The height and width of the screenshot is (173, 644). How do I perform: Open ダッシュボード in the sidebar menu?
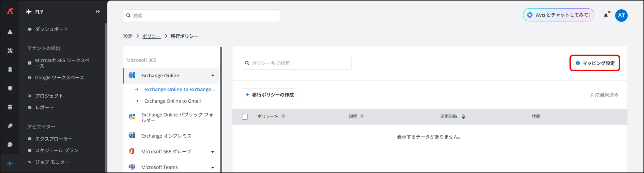pyautogui.click(x=51, y=29)
